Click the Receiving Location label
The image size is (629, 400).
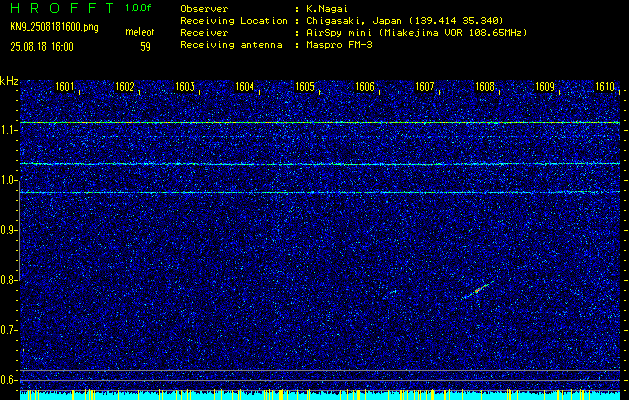pos(234,21)
